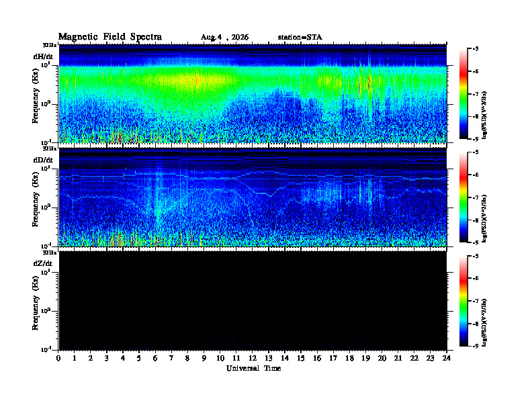Click the hour '15' tick label
The height and width of the screenshot is (411, 532).
pyautogui.click(x=301, y=358)
